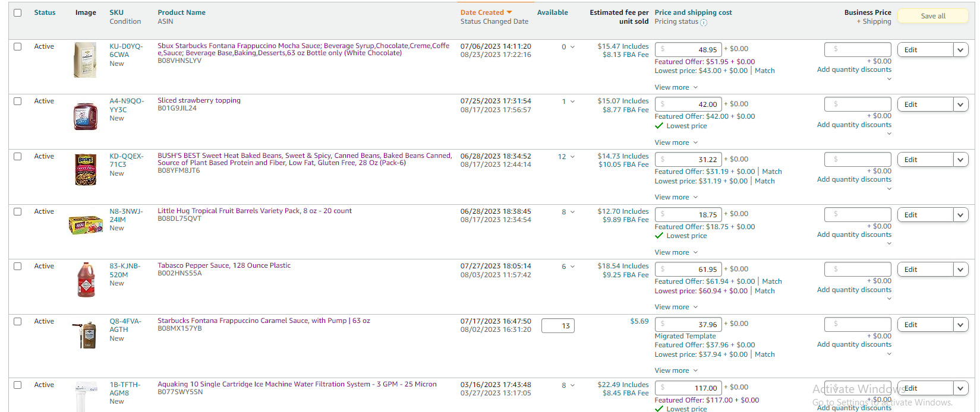Expand View more for Tabasco row
980x412 pixels.
[676, 307]
